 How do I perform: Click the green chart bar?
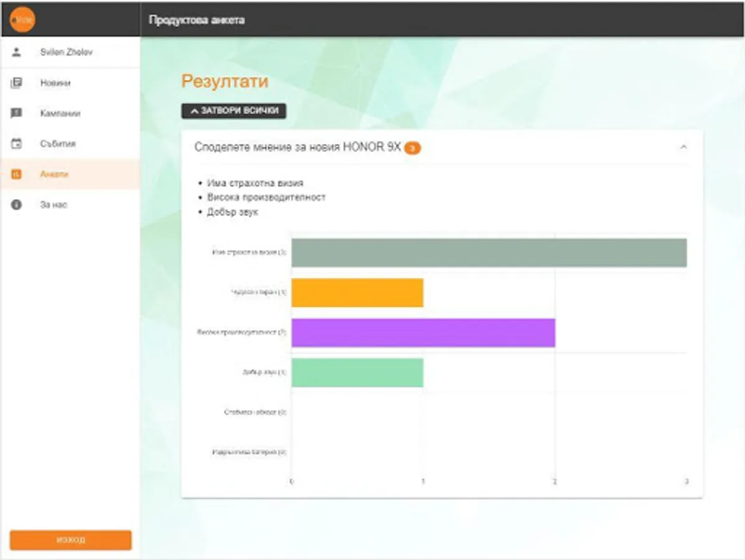pyautogui.click(x=357, y=373)
